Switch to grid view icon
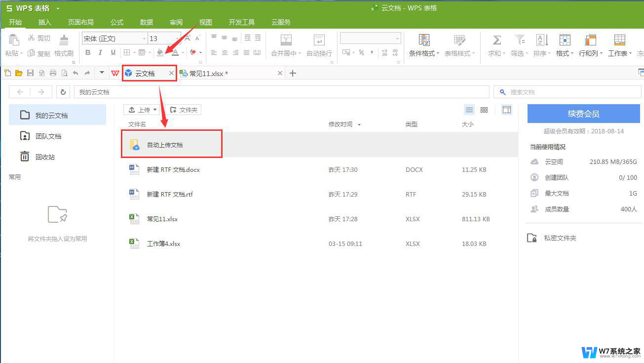 tap(484, 110)
